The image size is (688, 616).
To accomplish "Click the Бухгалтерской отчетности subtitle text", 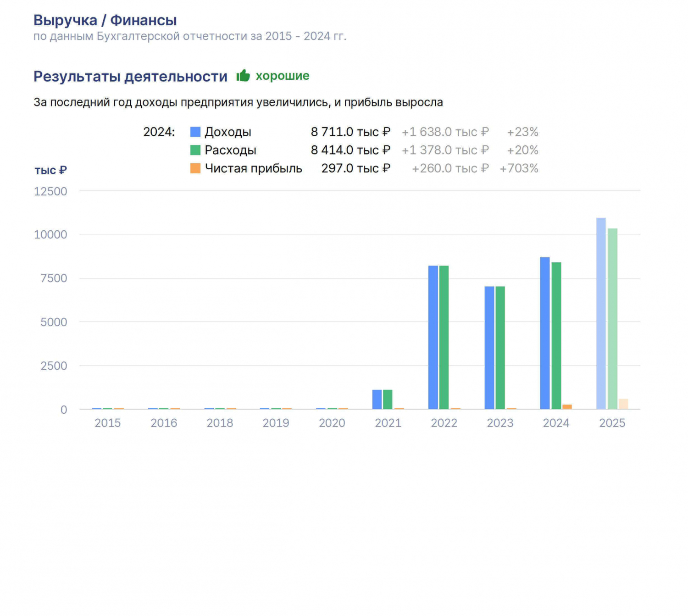I will pyautogui.click(x=172, y=36).
